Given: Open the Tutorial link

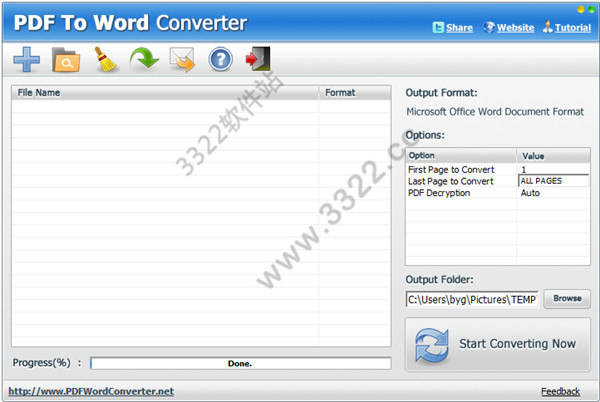Looking at the screenshot, I should click(573, 28).
